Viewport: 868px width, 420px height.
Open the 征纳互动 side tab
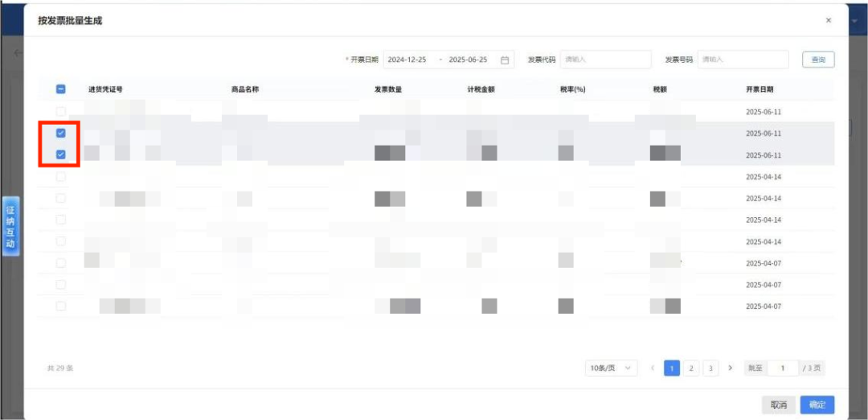click(10, 226)
